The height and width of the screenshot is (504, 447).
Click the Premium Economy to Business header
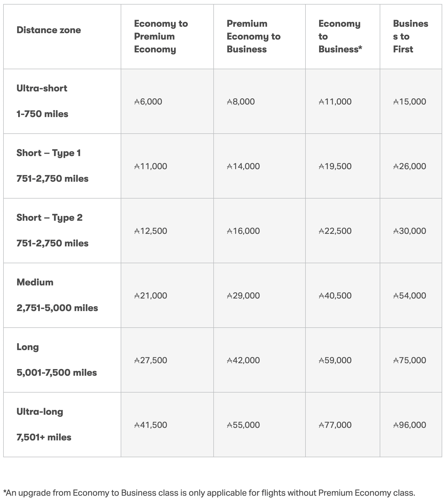click(x=253, y=36)
